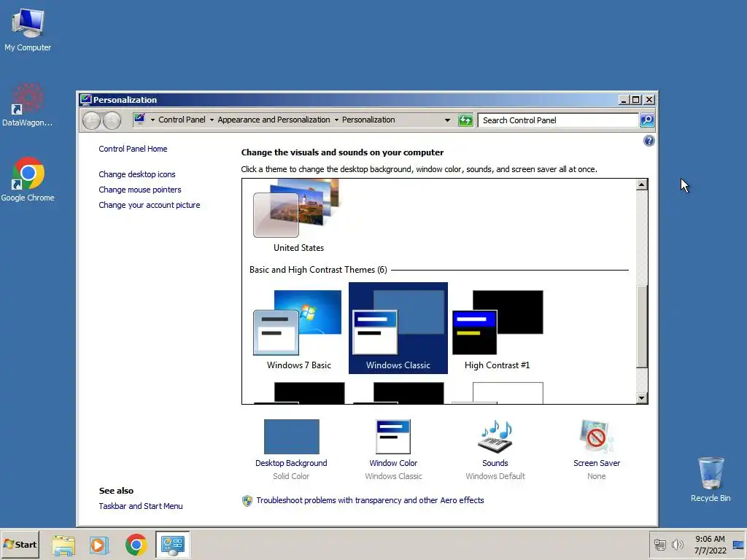Open the Control Panel Home link

click(x=133, y=149)
